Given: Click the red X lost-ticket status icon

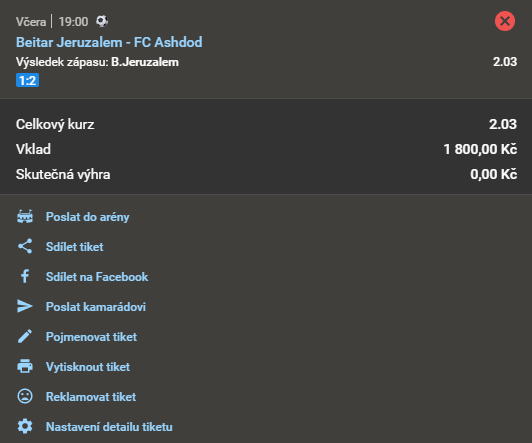Looking at the screenshot, I should 505,21.
